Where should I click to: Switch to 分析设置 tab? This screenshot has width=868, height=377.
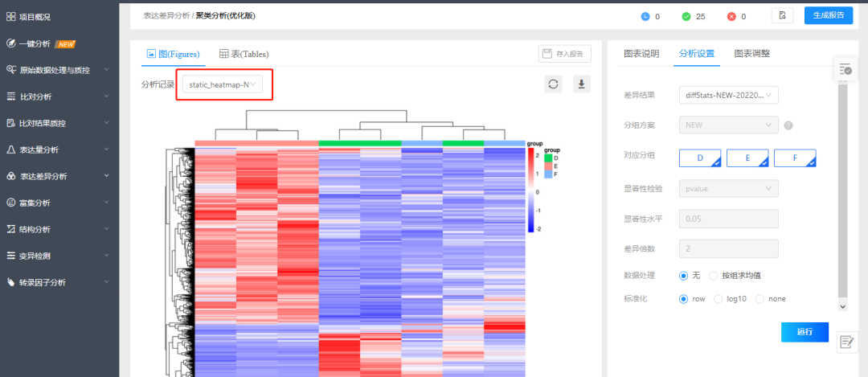click(696, 54)
